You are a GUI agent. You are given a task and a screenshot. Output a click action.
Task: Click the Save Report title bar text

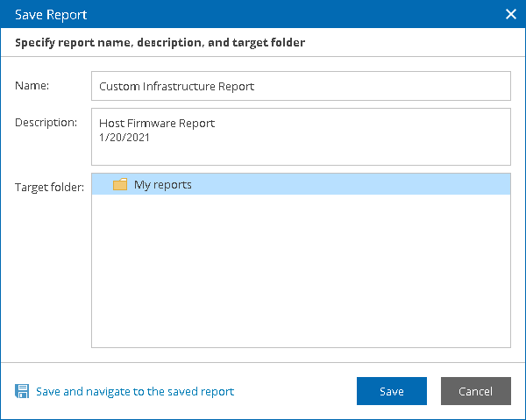coord(51,14)
